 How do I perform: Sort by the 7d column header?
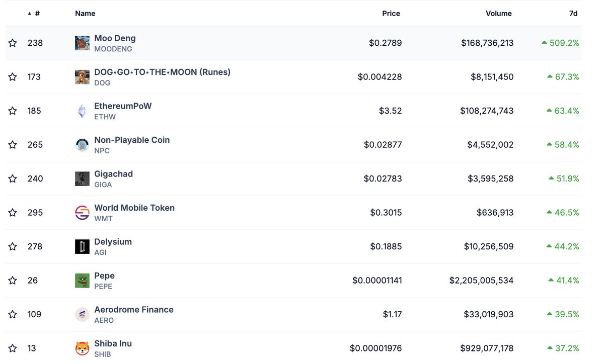(573, 14)
